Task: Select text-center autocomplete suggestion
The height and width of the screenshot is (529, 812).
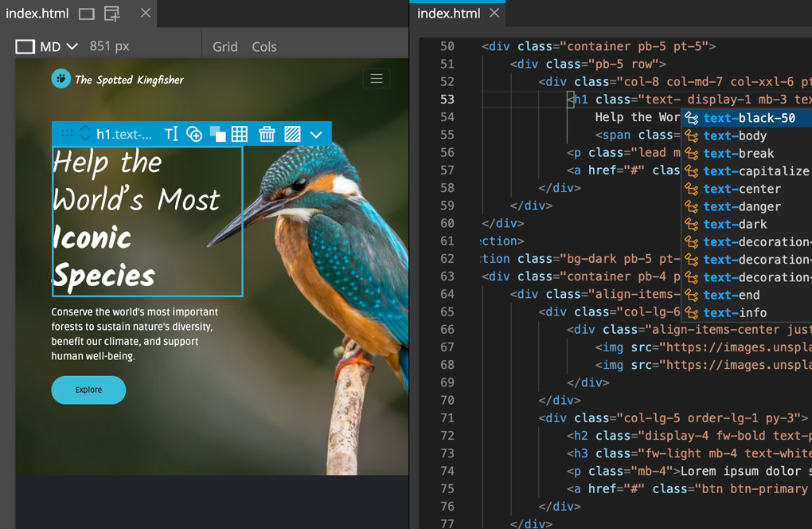Action: point(746,189)
